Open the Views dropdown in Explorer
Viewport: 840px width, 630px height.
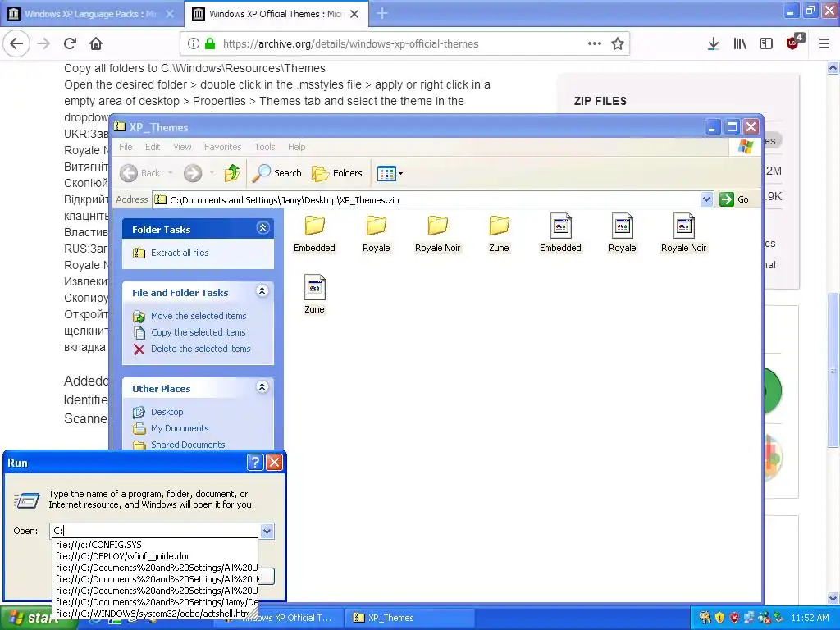(x=390, y=173)
